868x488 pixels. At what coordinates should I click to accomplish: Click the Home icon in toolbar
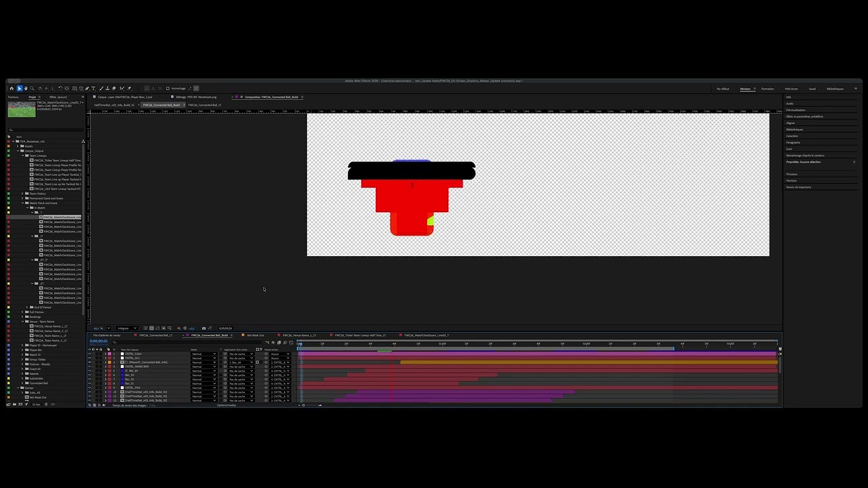[x=12, y=88]
